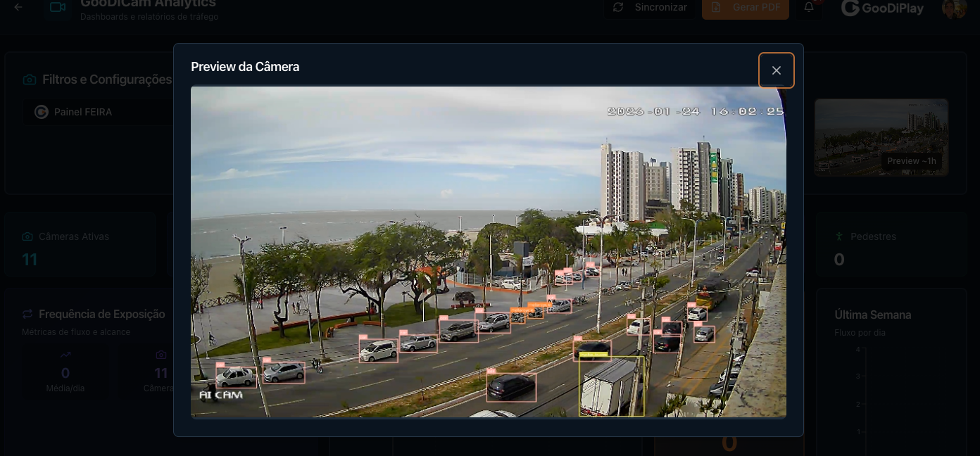The width and height of the screenshot is (980, 456).
Task: Click the Frequência de Exposição heading
Action: click(102, 314)
